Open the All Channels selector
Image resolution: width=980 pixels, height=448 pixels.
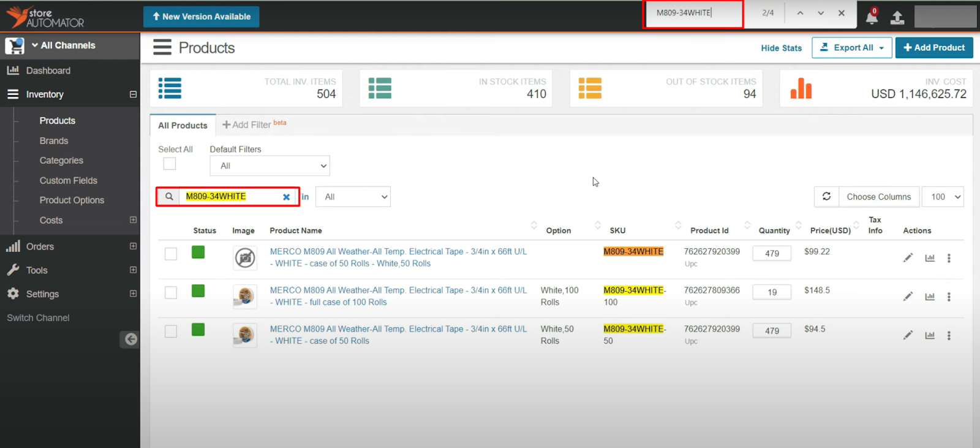click(x=64, y=45)
